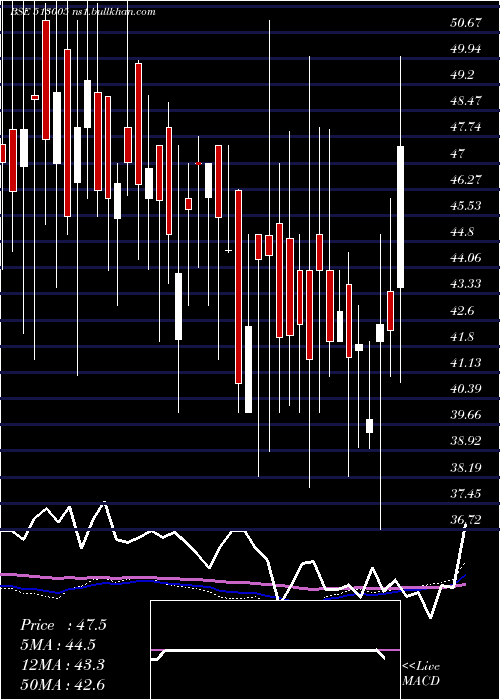This screenshot has height=700, width=500.
Task: Click the 46.27 price axis label
Action: (466, 179)
